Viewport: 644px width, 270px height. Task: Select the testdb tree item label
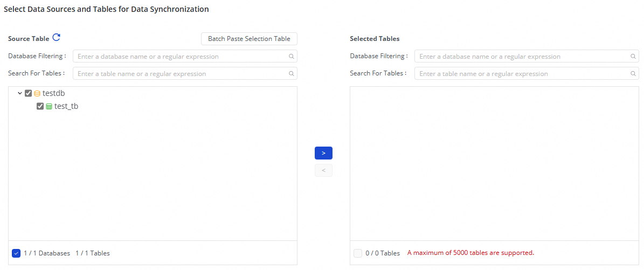click(x=54, y=93)
